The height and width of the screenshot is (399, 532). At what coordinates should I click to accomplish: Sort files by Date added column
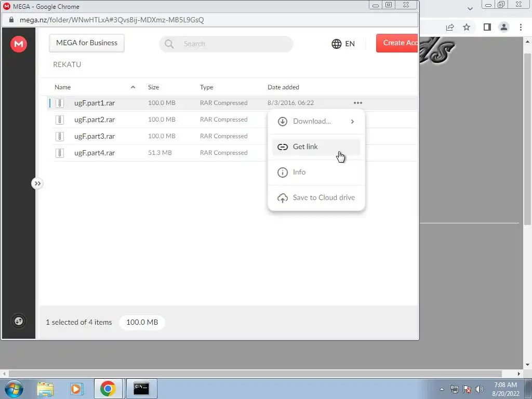tap(283, 87)
